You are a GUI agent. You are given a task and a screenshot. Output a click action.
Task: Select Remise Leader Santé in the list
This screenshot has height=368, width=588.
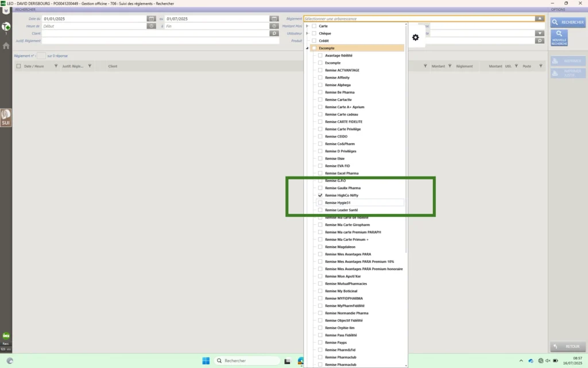click(341, 210)
